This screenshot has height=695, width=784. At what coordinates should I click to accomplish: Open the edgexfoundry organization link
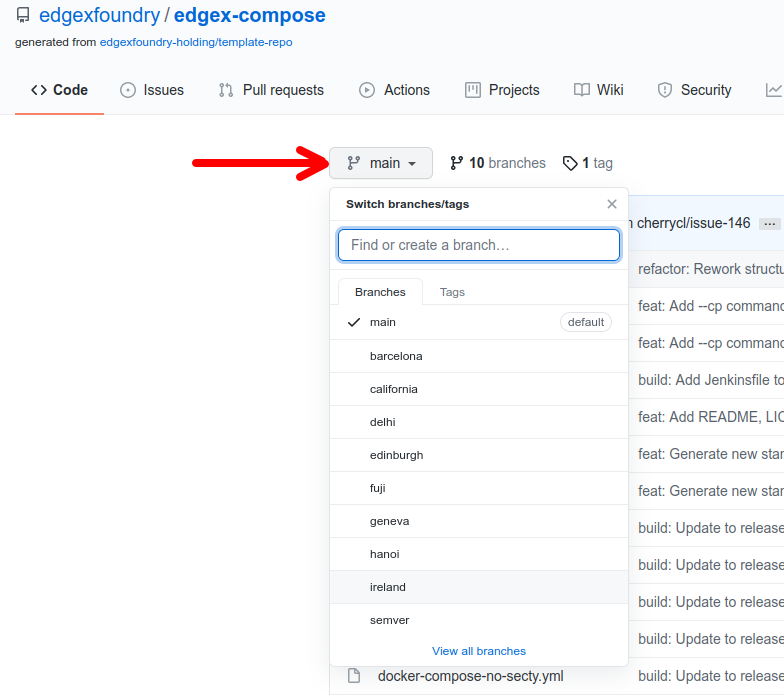point(99,15)
